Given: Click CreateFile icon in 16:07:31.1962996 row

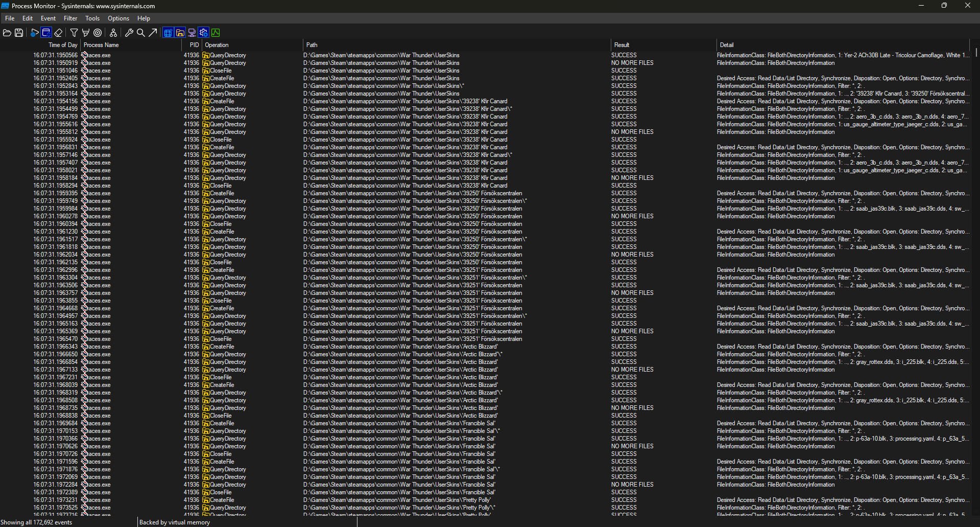Looking at the screenshot, I should tap(206, 270).
